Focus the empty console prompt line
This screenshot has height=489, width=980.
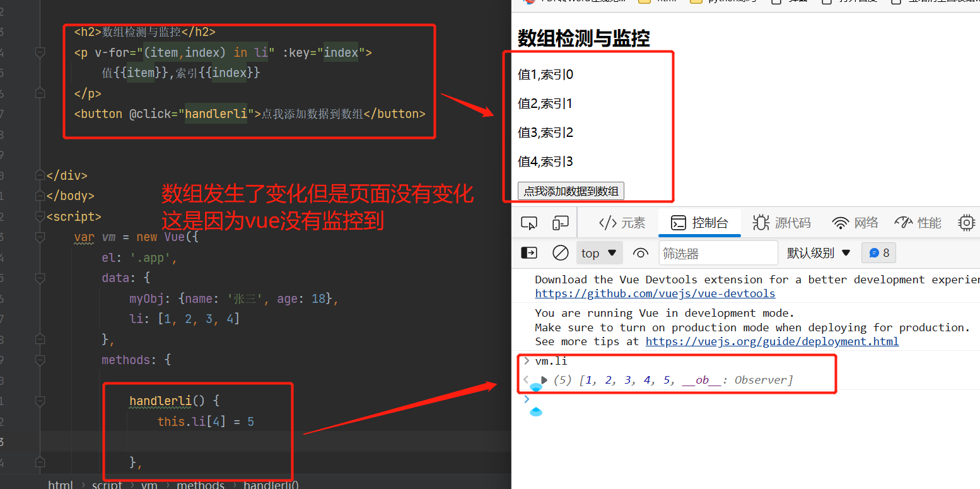point(750,399)
